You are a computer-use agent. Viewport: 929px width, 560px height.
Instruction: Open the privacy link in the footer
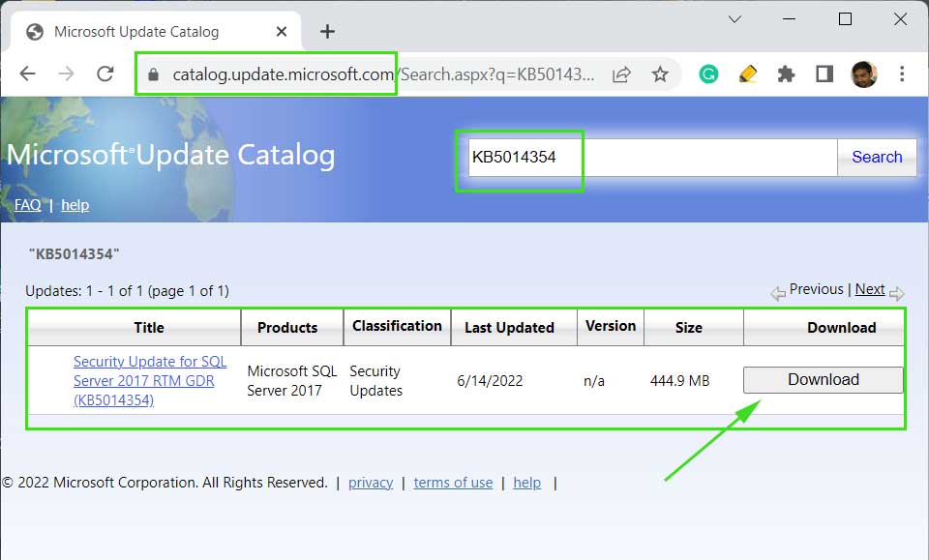(x=371, y=483)
